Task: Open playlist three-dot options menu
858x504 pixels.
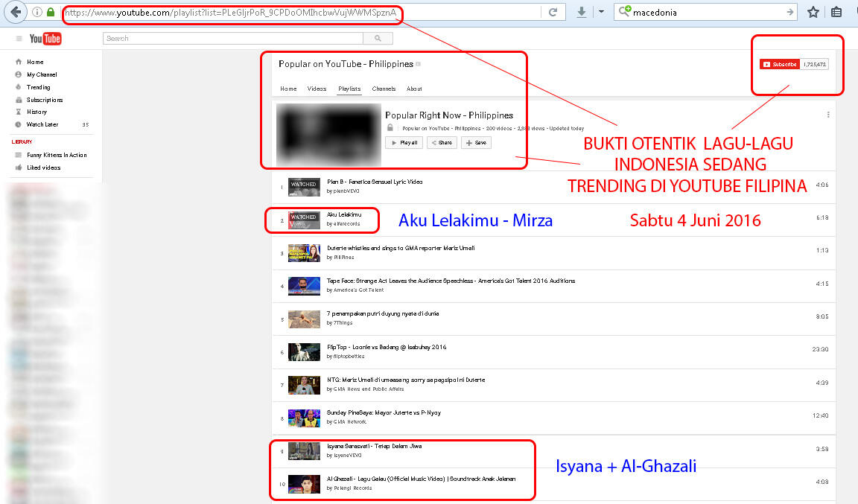Action: 828,115
